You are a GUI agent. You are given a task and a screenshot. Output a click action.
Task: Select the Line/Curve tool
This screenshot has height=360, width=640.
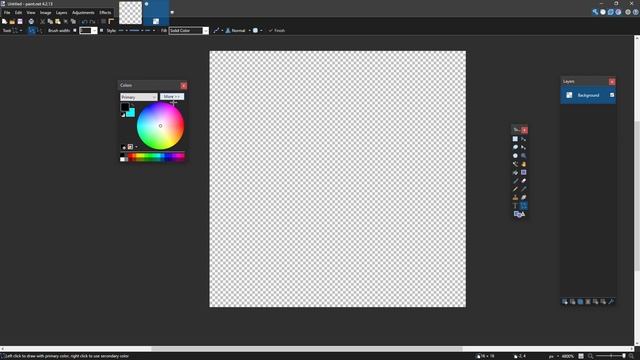(x=523, y=206)
